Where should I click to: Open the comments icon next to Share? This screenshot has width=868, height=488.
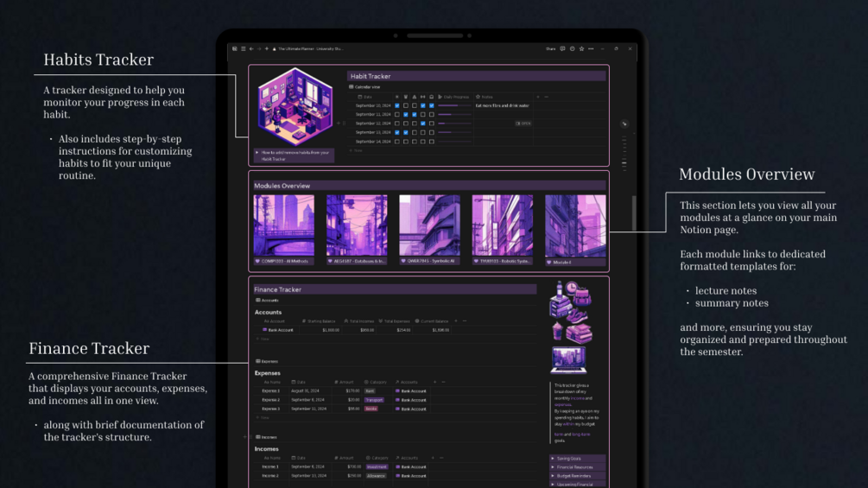point(562,48)
